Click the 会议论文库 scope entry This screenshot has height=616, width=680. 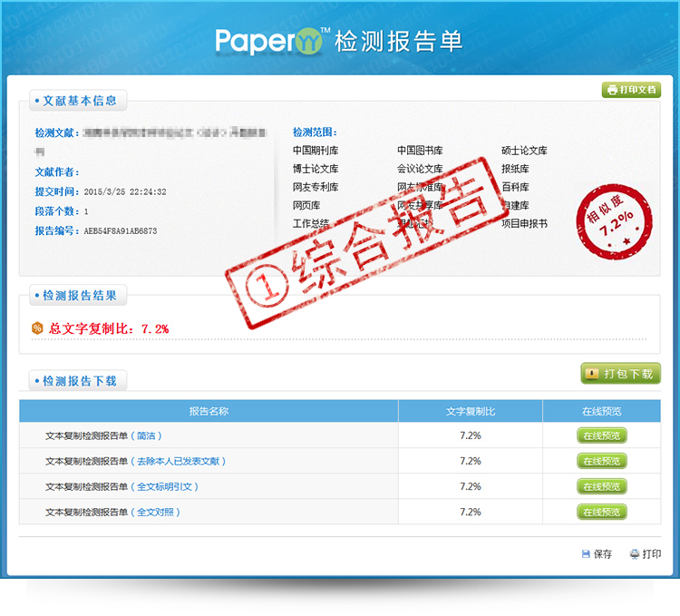click(420, 169)
